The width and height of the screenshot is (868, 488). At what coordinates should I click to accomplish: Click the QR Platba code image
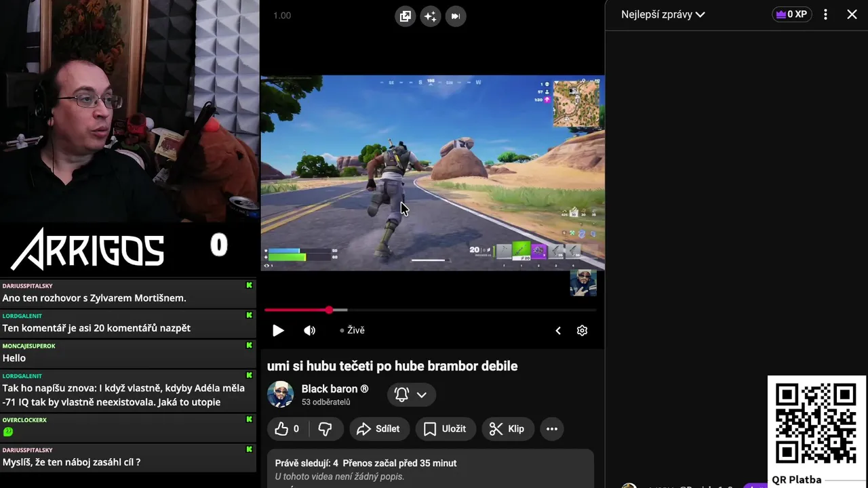point(816,424)
